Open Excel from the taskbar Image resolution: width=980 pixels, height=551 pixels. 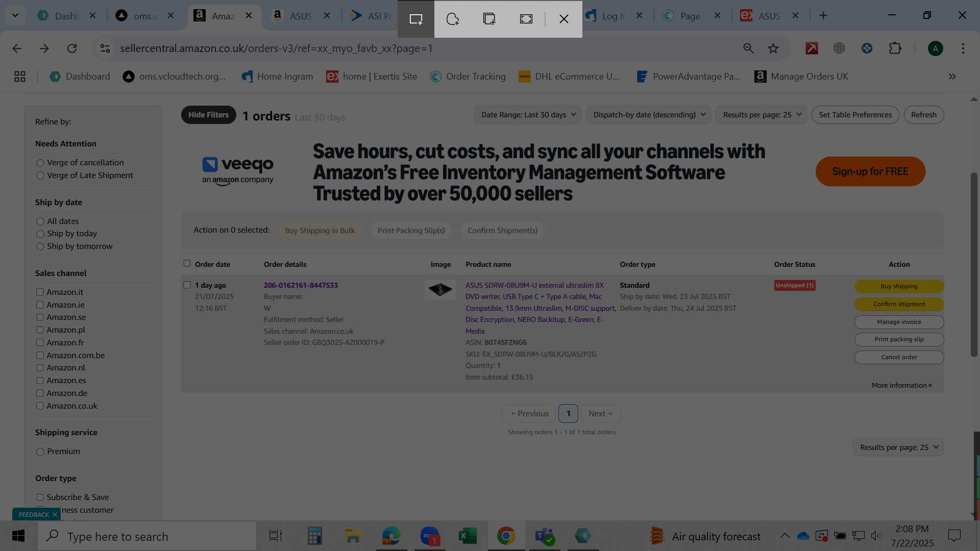[468, 536]
